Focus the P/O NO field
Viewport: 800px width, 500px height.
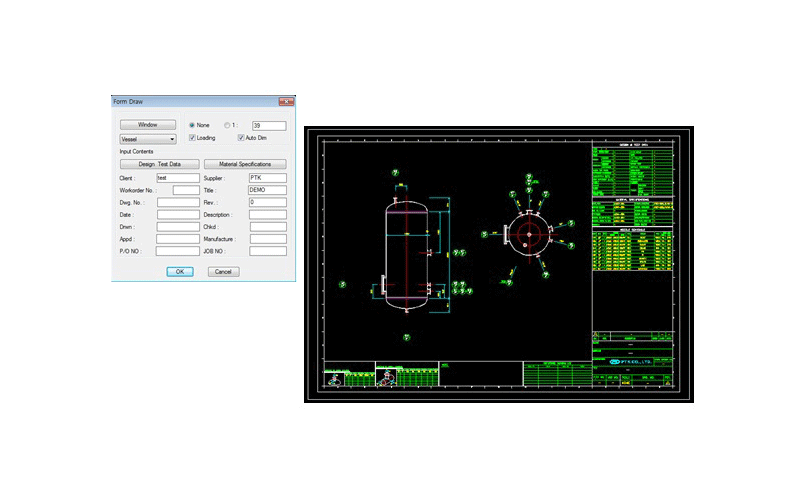click(x=178, y=251)
